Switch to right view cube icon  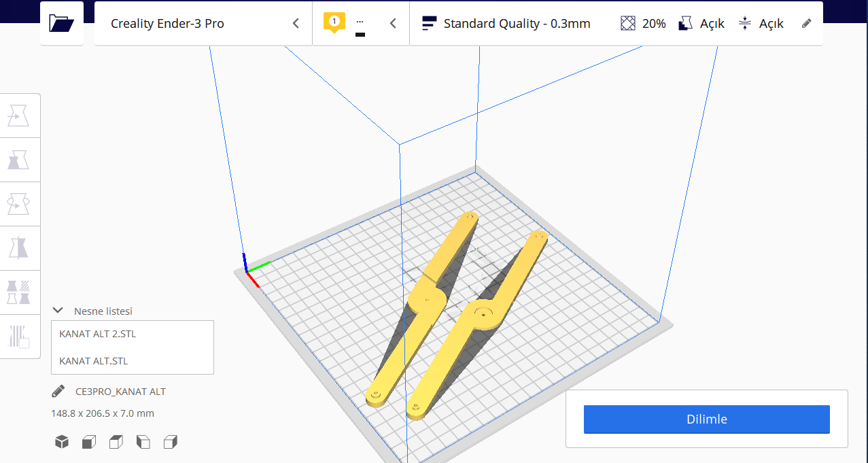(171, 442)
